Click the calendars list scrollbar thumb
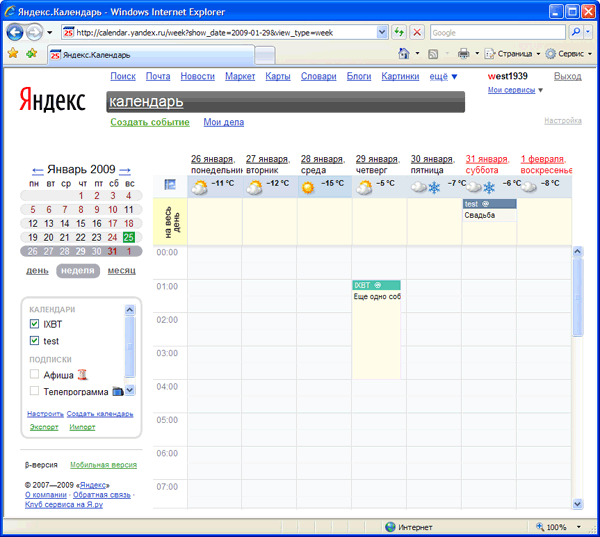 130,347
